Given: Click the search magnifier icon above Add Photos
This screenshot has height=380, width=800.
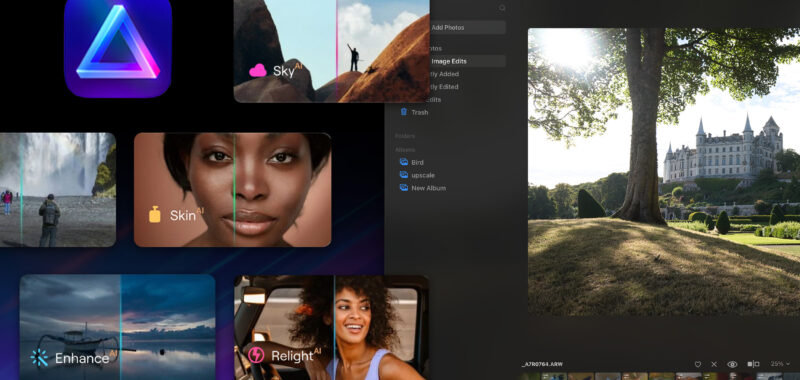Looking at the screenshot, I should click(502, 8).
